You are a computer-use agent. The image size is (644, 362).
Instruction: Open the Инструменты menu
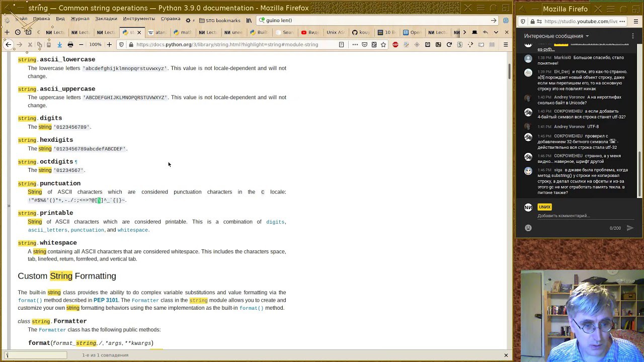coord(139,19)
